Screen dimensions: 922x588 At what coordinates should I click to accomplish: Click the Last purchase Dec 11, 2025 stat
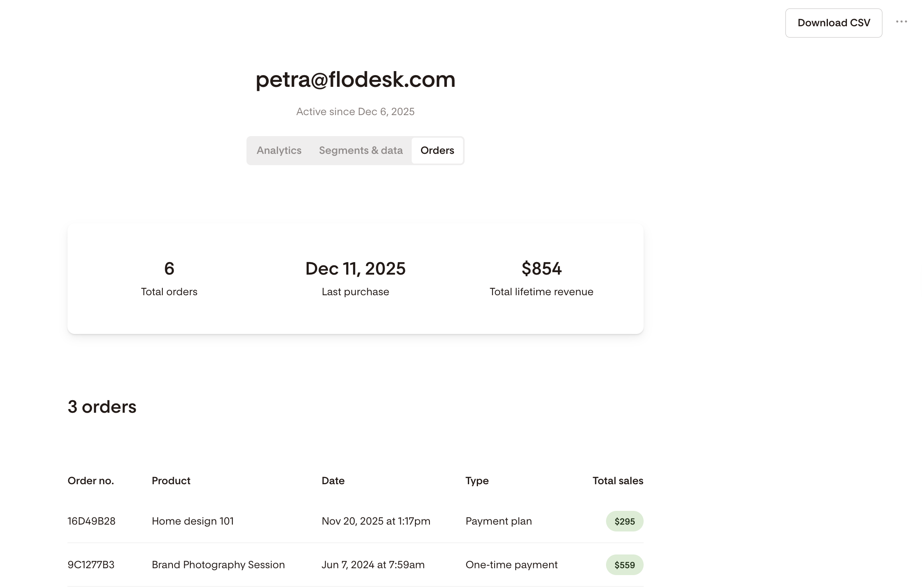356,279
